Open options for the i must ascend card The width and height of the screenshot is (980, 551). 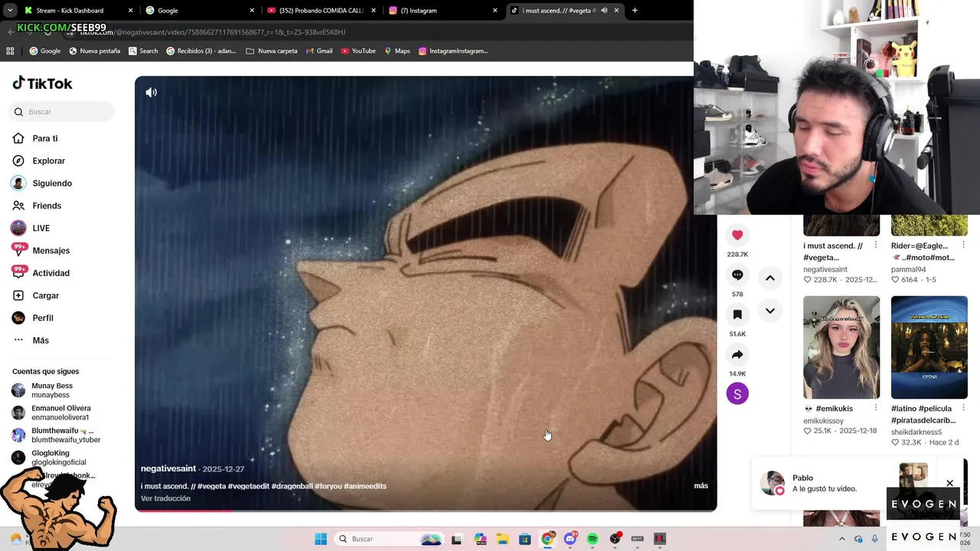[876, 246]
